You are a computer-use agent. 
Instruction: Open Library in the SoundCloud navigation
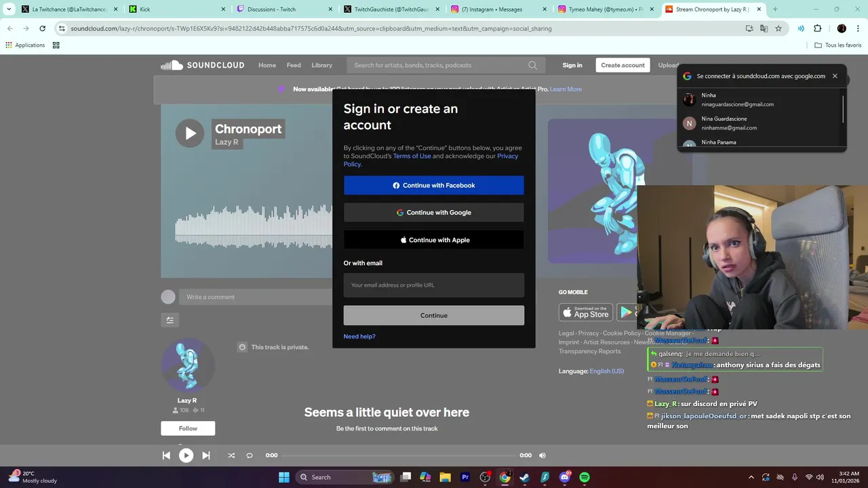click(x=321, y=65)
